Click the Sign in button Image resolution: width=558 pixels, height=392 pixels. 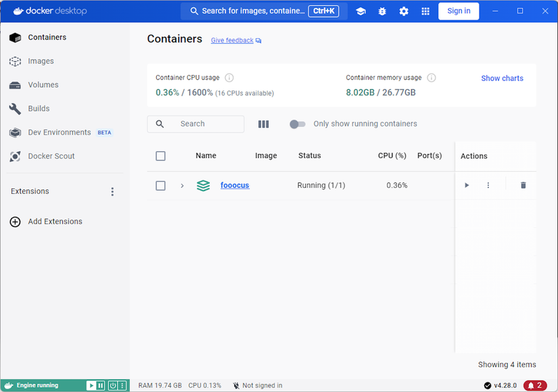pos(459,11)
